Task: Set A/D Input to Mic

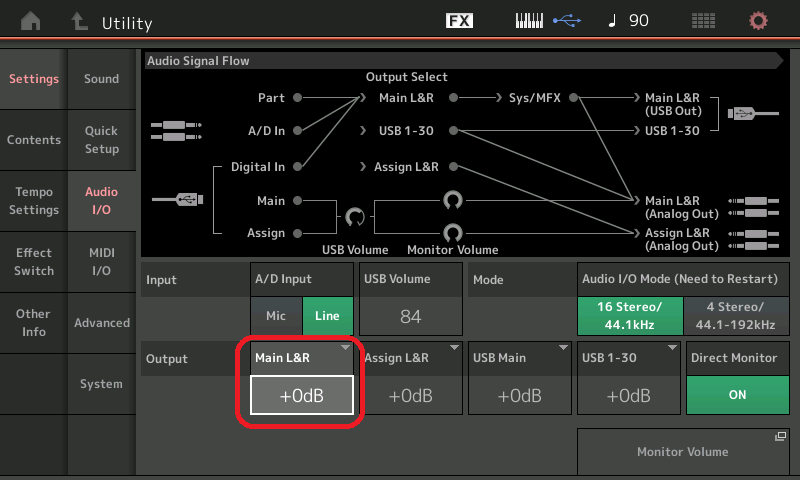Action: pos(275,316)
